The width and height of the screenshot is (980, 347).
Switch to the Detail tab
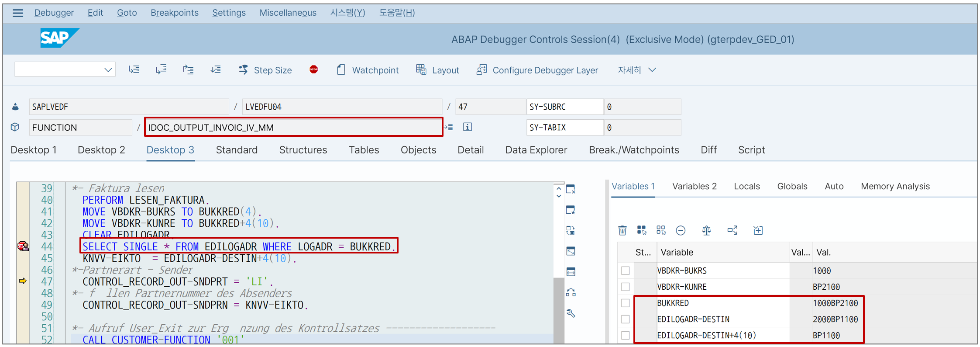[x=471, y=150]
